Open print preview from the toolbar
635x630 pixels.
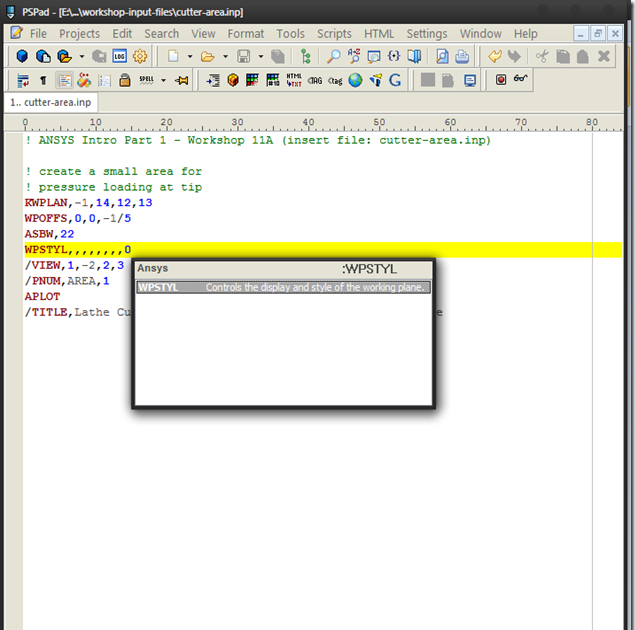(442, 57)
